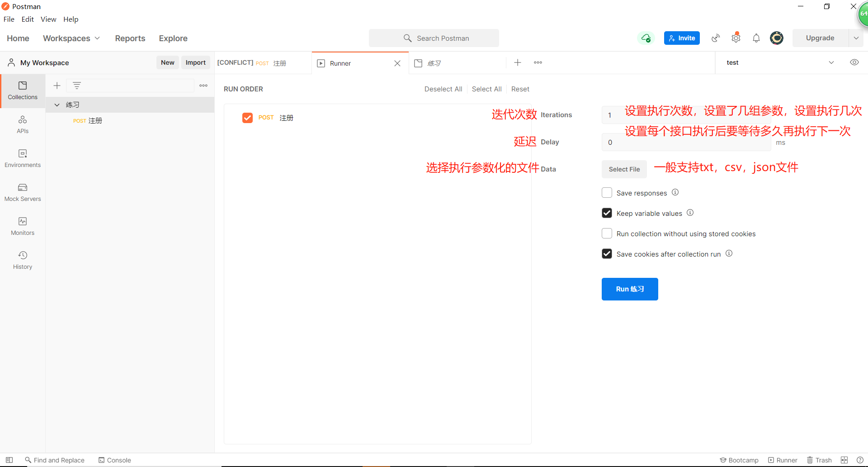Open Runner from the status bar

coord(783,460)
